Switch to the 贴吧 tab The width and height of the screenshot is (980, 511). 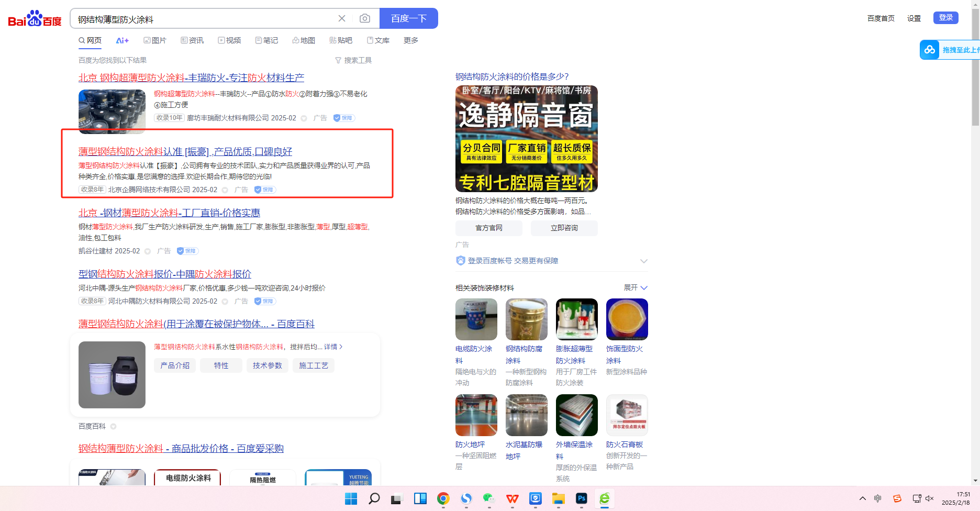(341, 40)
